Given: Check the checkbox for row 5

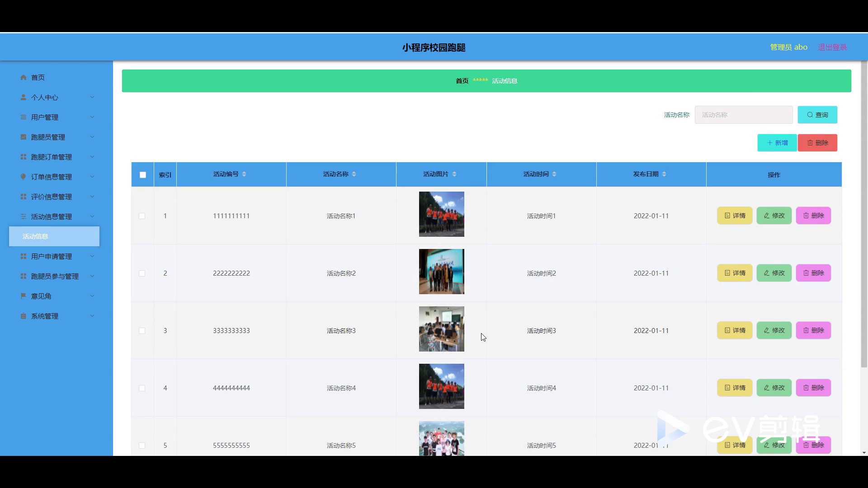Looking at the screenshot, I should point(142,446).
